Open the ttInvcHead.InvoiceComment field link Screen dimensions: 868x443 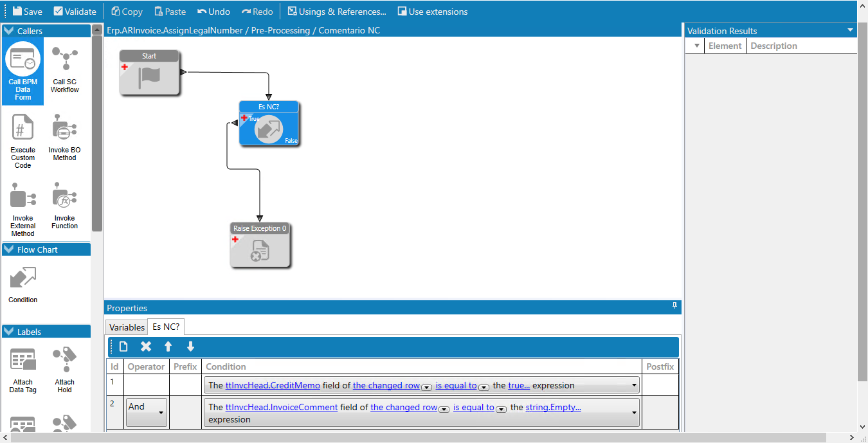pyautogui.click(x=282, y=407)
